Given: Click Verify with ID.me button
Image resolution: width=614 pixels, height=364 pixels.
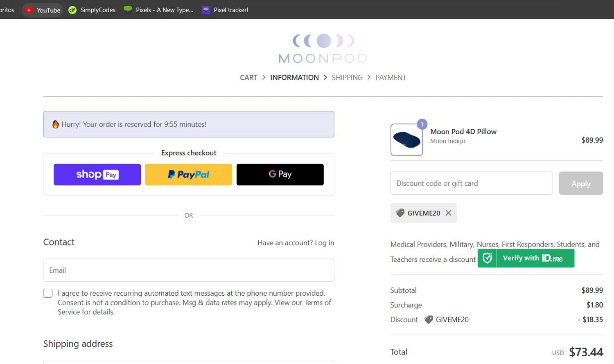Looking at the screenshot, I should coord(526,258).
